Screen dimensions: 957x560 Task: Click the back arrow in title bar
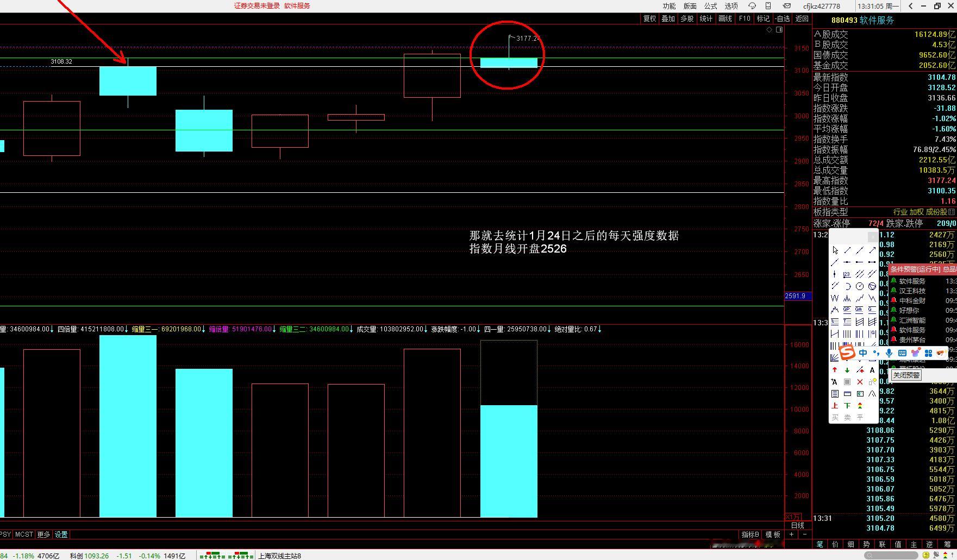pyautogui.click(x=911, y=6)
